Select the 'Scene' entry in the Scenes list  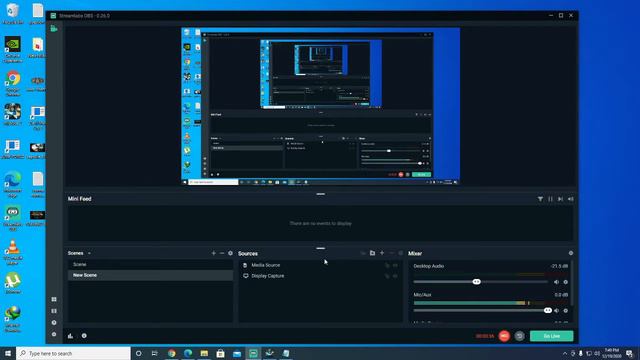tap(150, 264)
